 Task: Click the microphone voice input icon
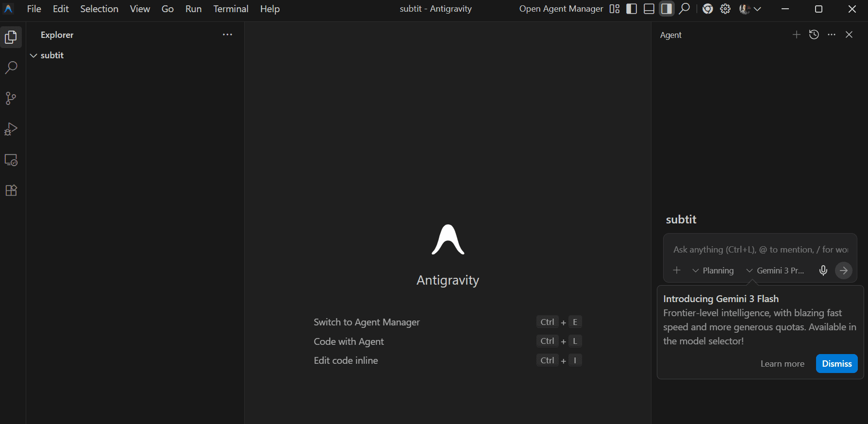[x=823, y=271]
